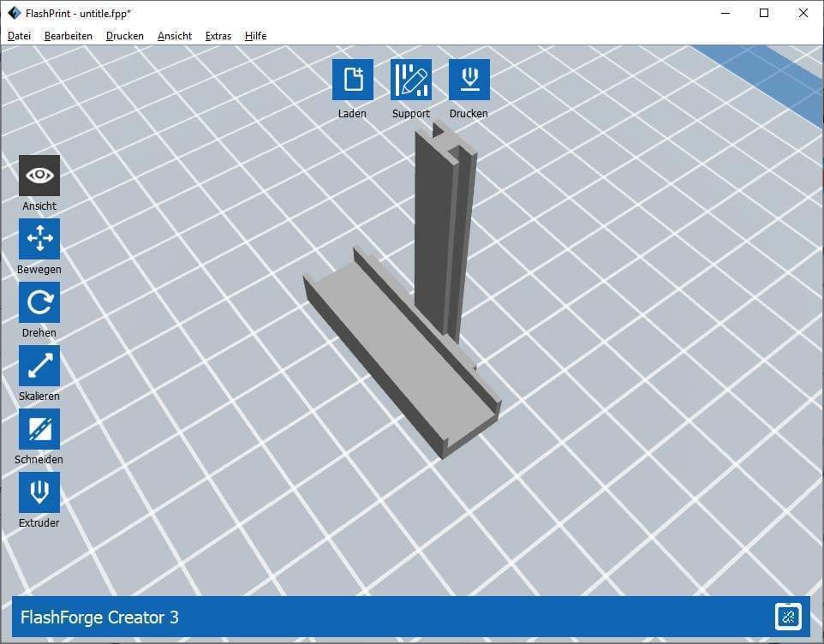Select the Ansicht eye icon
Viewport: 824px width, 644px height.
point(39,176)
